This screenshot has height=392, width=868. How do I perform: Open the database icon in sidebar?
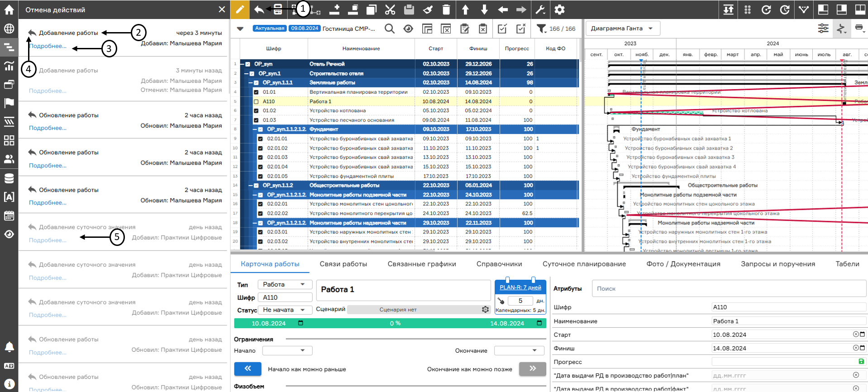pos(9,178)
